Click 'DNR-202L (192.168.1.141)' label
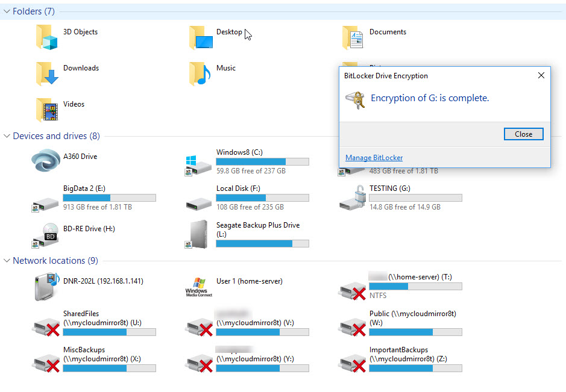 (103, 281)
